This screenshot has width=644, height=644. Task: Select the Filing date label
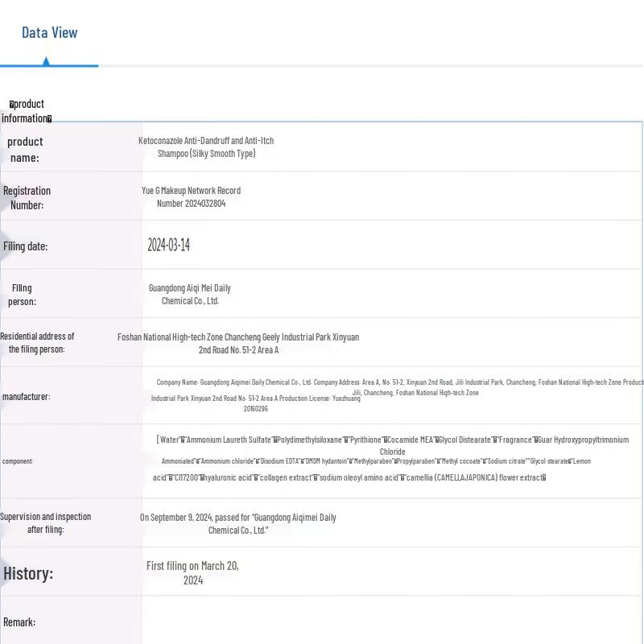25,246
